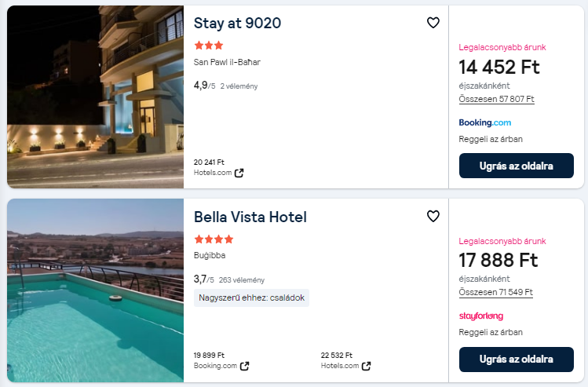View the Stay at 9020 night photo

[95, 97]
